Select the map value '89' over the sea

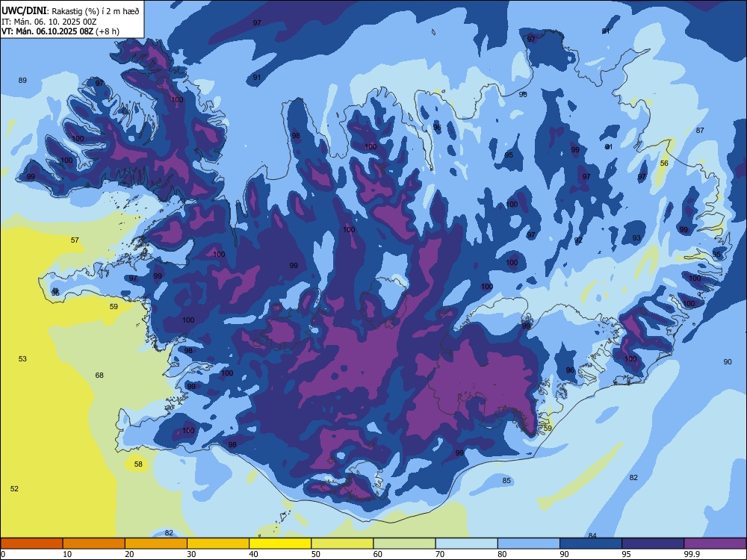coord(22,80)
